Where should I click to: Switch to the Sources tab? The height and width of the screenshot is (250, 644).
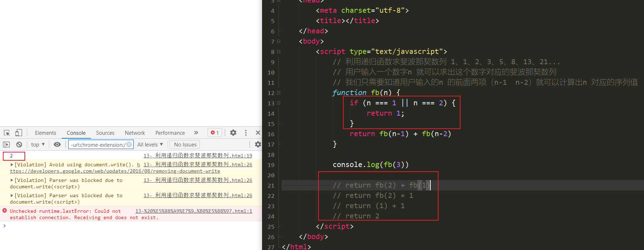point(105,133)
